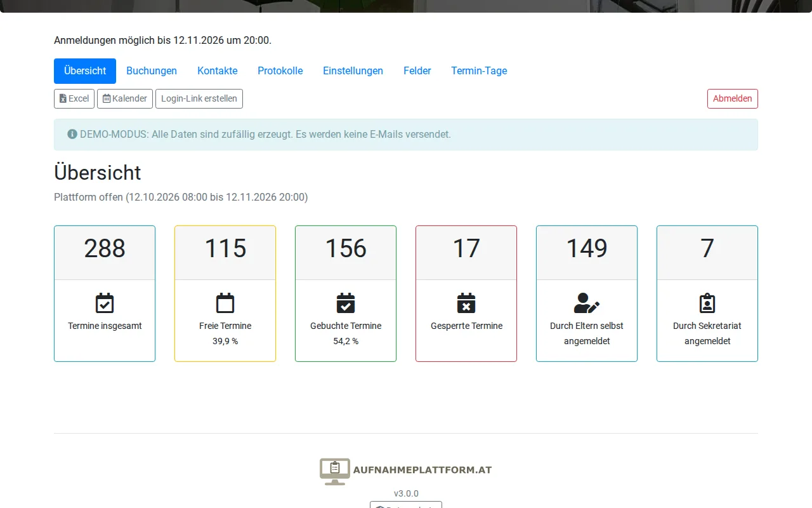
Task: Click the Anmeldungen möglich deadline text
Action: coord(162,40)
